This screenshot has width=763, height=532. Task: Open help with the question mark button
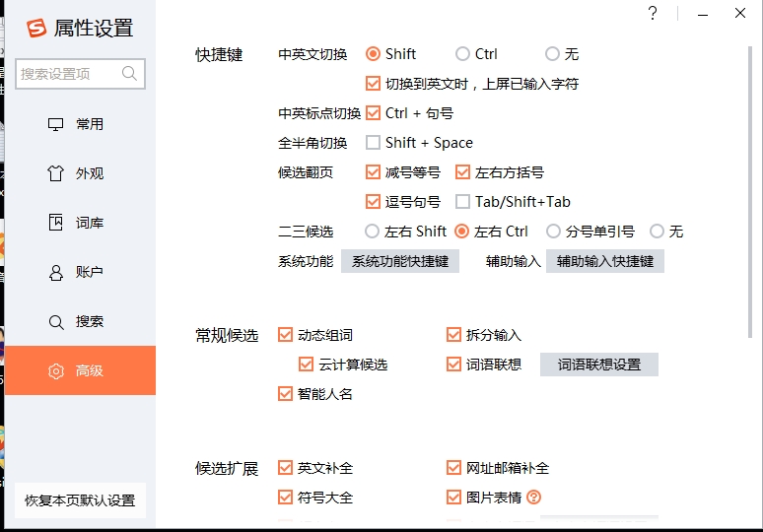[x=653, y=14]
